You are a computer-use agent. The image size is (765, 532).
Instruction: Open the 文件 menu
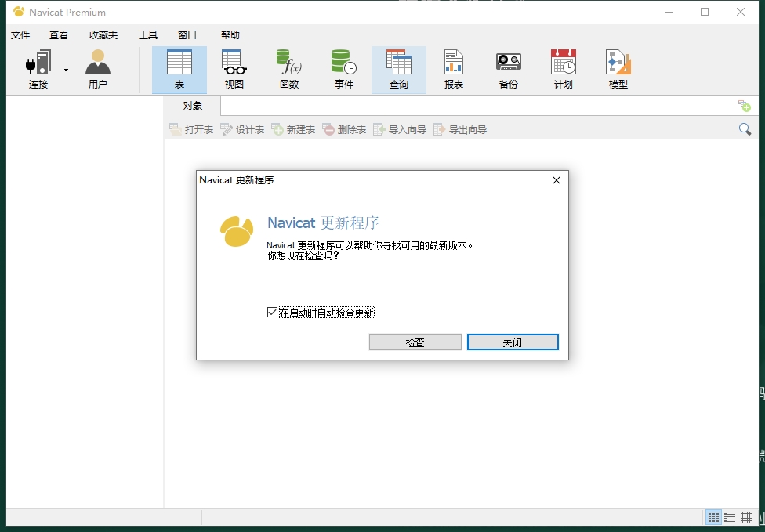[20, 35]
